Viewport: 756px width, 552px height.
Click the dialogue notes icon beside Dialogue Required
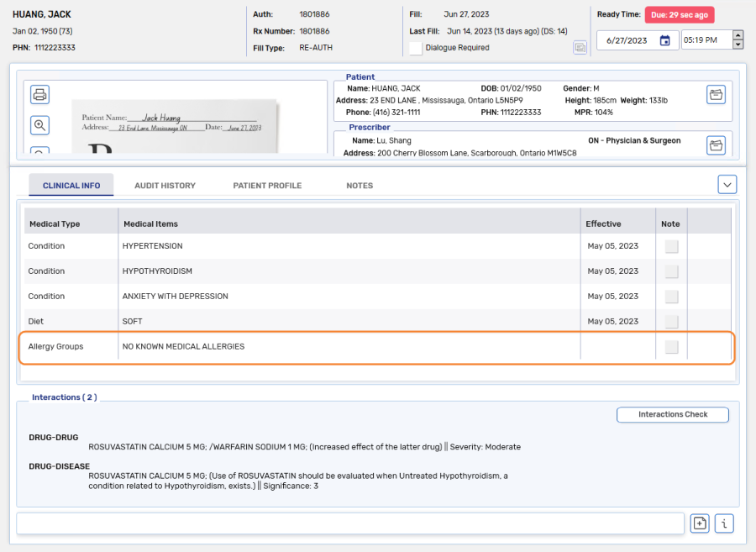[x=580, y=48]
